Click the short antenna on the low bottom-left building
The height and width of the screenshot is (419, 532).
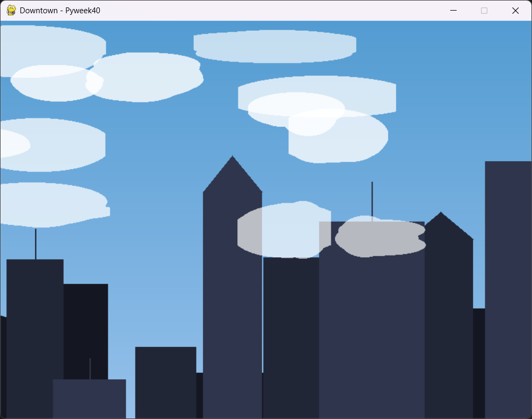pyautogui.click(x=90, y=369)
